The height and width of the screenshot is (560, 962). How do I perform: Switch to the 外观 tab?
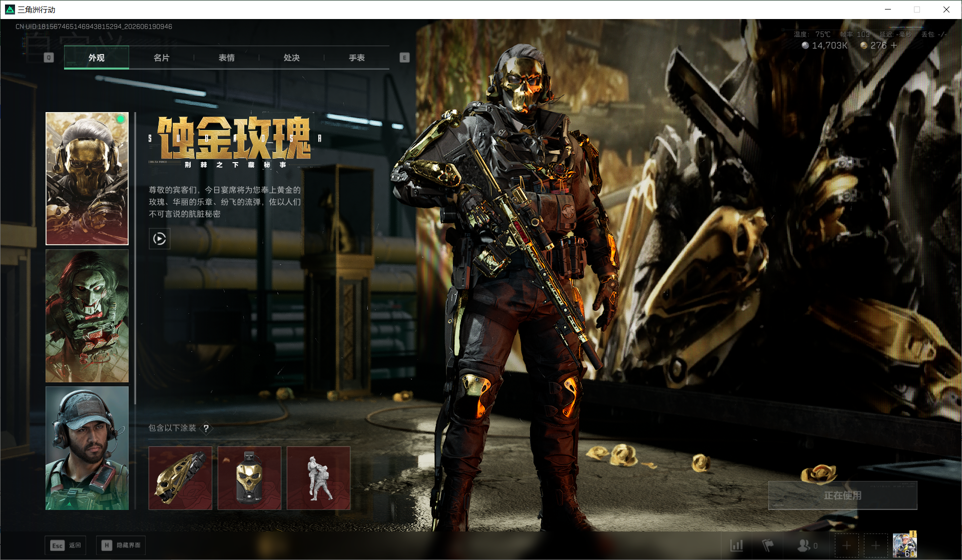[97, 58]
